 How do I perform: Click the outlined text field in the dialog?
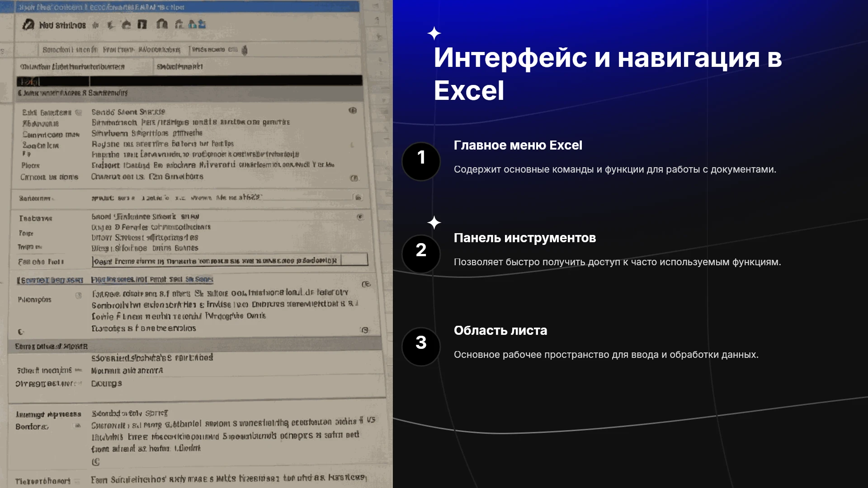(x=230, y=261)
